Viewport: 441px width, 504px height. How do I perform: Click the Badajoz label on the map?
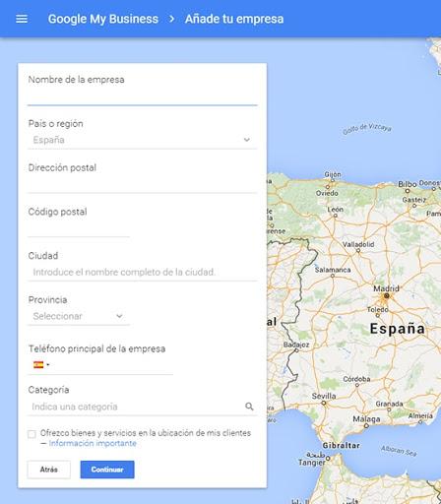click(296, 345)
